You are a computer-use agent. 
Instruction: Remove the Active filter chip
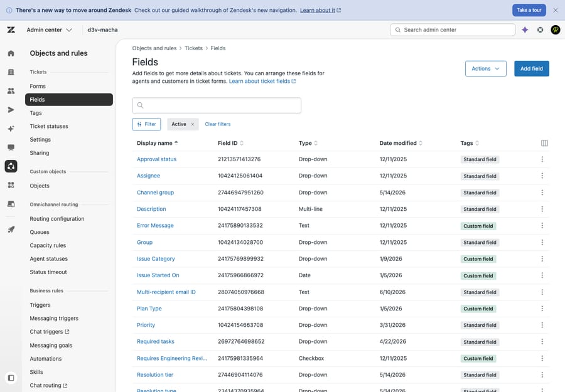click(x=193, y=124)
